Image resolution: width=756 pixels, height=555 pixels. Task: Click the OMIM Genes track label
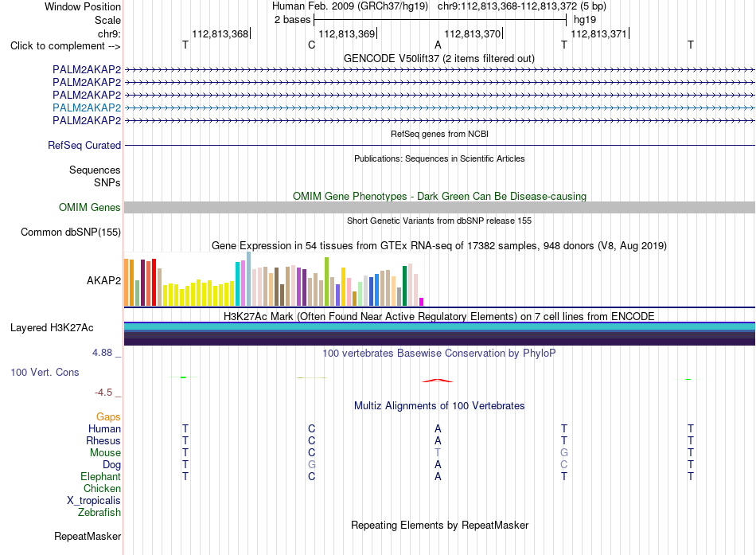pyautogui.click(x=90, y=208)
